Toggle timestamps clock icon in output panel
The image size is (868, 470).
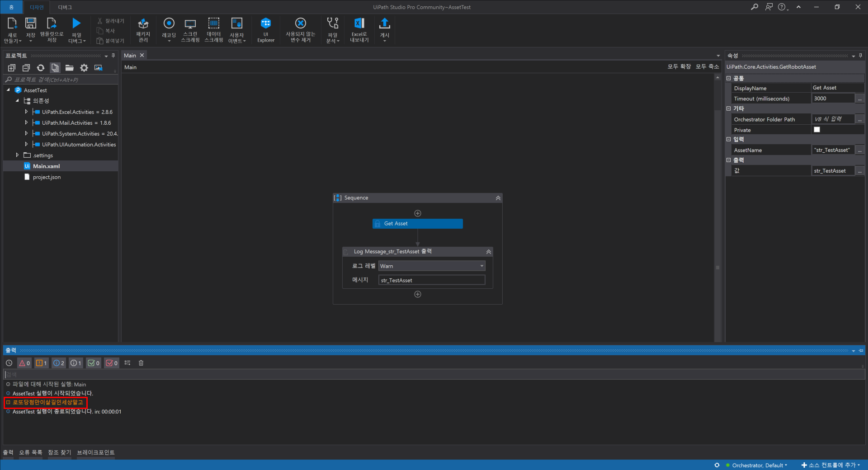pos(9,363)
